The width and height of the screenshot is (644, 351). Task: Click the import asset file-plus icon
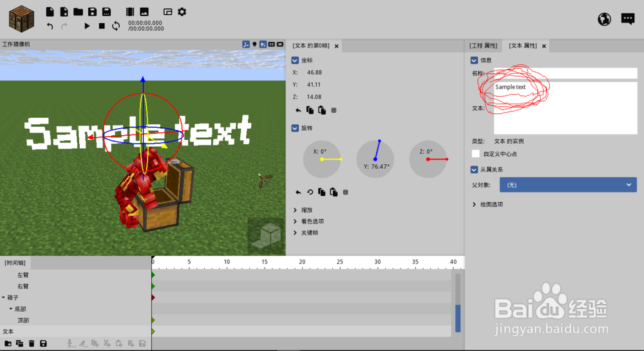tap(64, 12)
